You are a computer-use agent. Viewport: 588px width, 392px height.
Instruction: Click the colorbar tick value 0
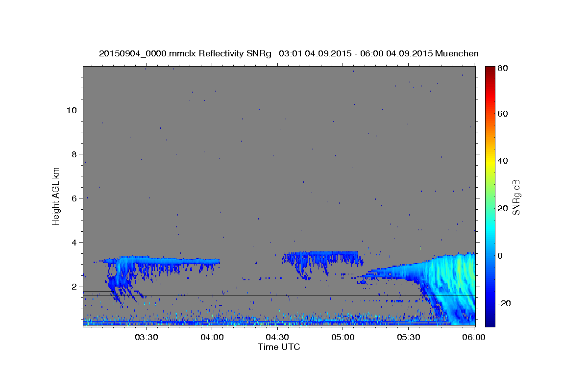[500, 255]
